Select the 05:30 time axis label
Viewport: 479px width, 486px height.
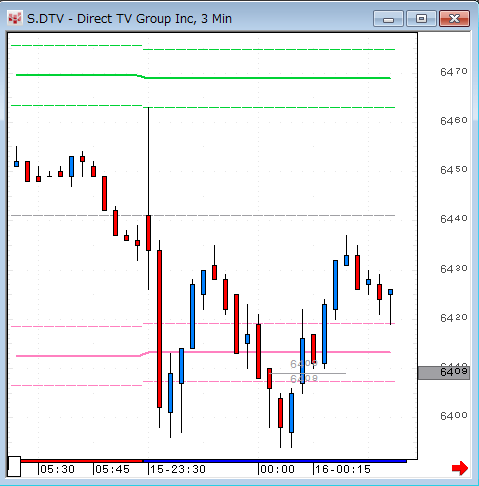pyautogui.click(x=57, y=469)
